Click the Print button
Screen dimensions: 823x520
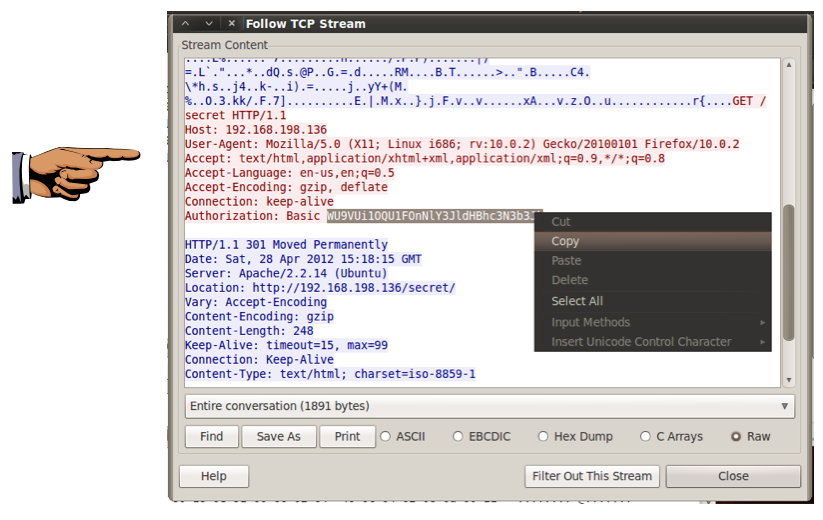[347, 436]
